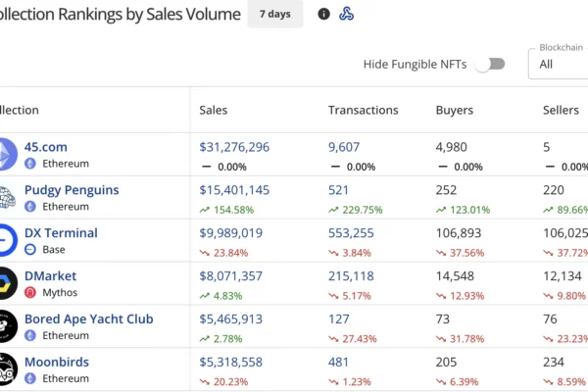588x392 pixels.
Task: Click the network share icon in header
Action: coord(346,14)
